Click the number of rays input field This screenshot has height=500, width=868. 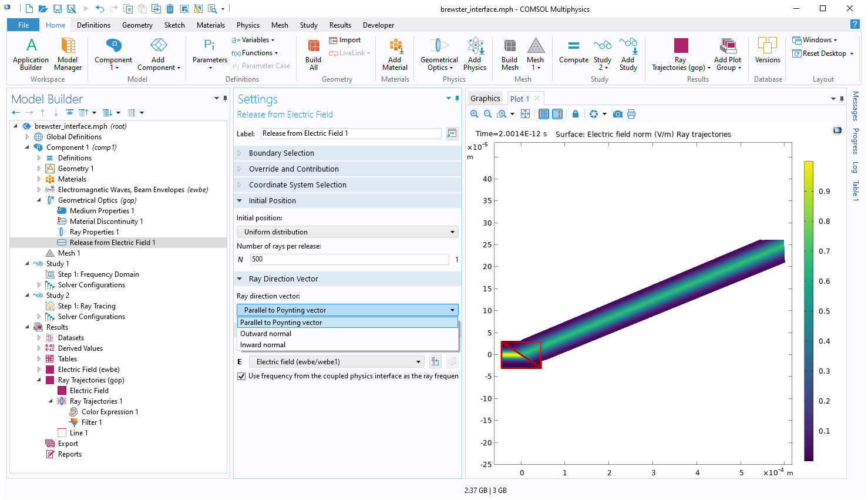(x=349, y=259)
